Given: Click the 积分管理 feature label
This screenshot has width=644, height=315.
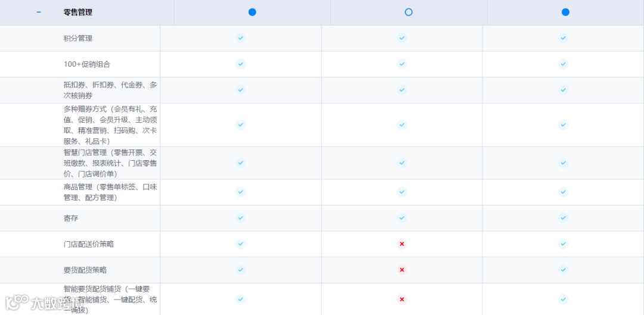Looking at the screenshot, I should (x=78, y=39).
